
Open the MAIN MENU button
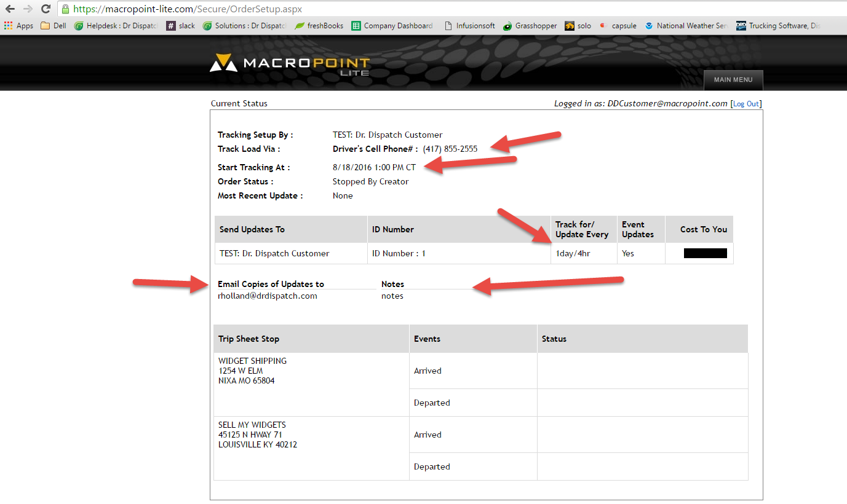tap(733, 80)
